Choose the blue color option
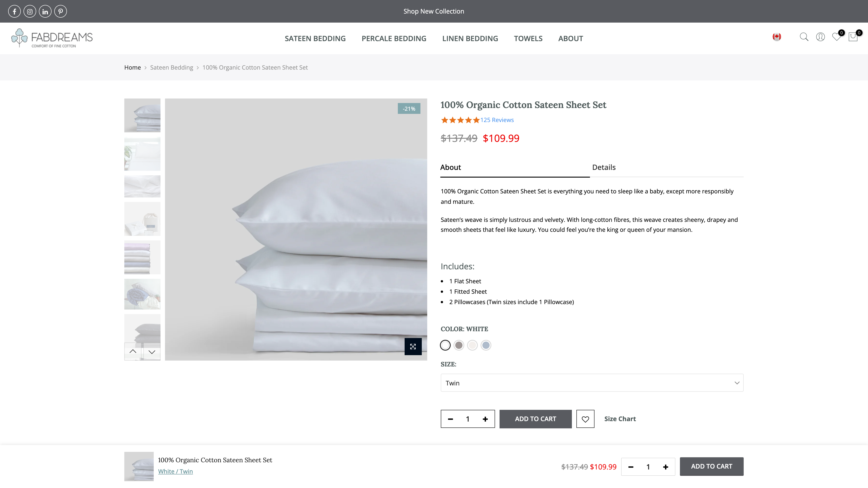This screenshot has height=488, width=868. pyautogui.click(x=486, y=345)
